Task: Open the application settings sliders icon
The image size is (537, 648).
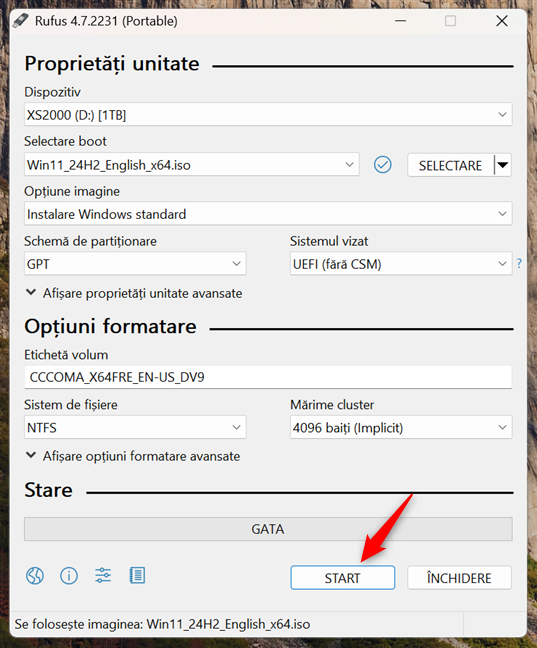Action: (x=103, y=575)
